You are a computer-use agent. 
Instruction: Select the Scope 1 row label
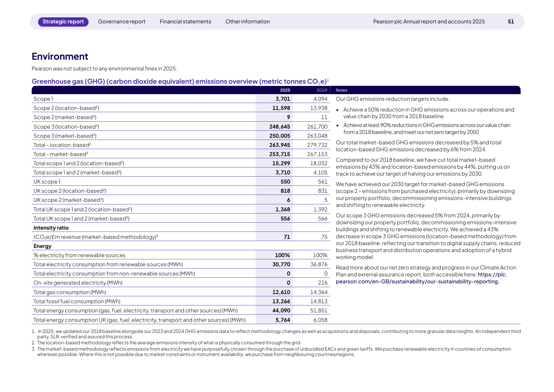click(x=43, y=99)
